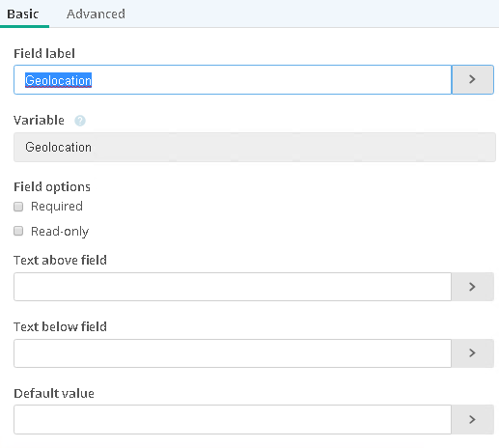Screen dimensions: 499x448
Task: Click the Field label heading text
Action: click(44, 53)
